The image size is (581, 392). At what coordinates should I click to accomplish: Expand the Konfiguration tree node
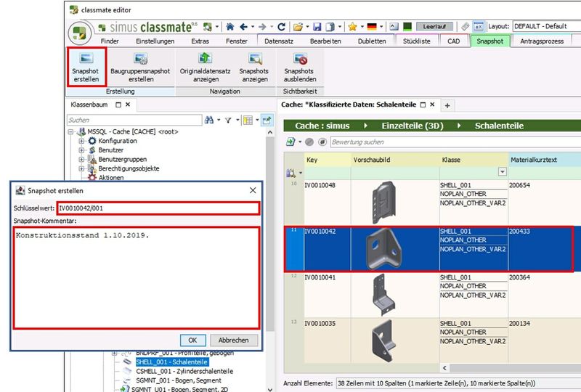[81, 141]
